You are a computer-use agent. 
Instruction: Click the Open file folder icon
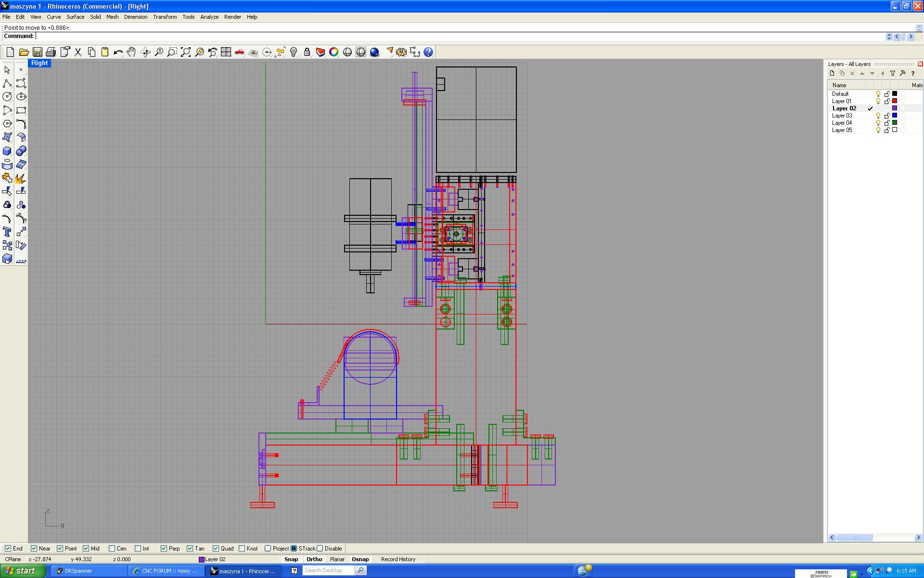click(x=24, y=52)
